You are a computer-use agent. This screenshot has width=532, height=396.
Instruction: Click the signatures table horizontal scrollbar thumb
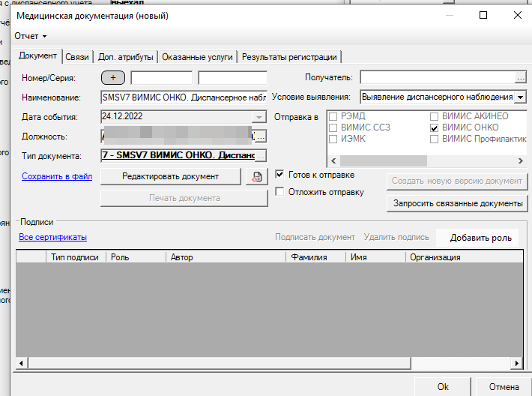coord(220,363)
